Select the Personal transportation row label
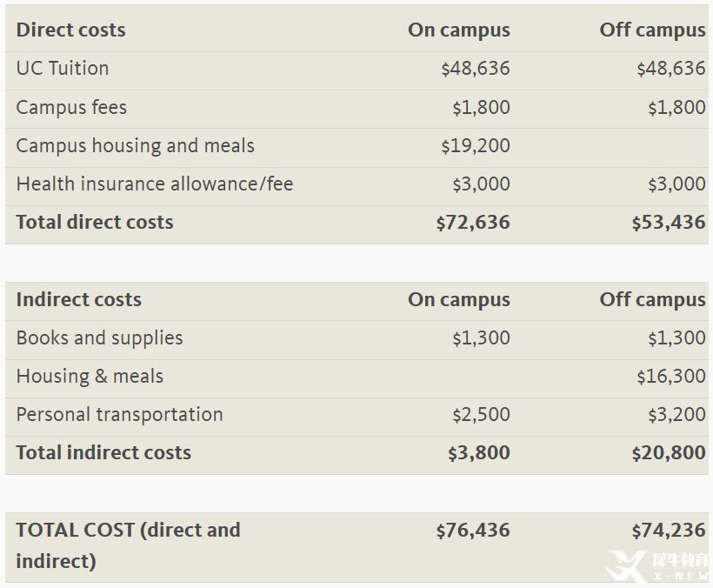 [x=120, y=414]
